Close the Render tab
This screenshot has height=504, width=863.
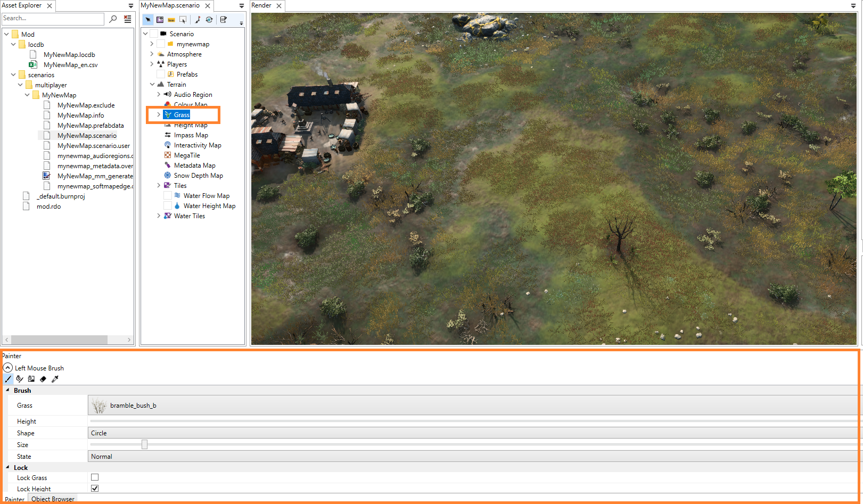tap(279, 6)
